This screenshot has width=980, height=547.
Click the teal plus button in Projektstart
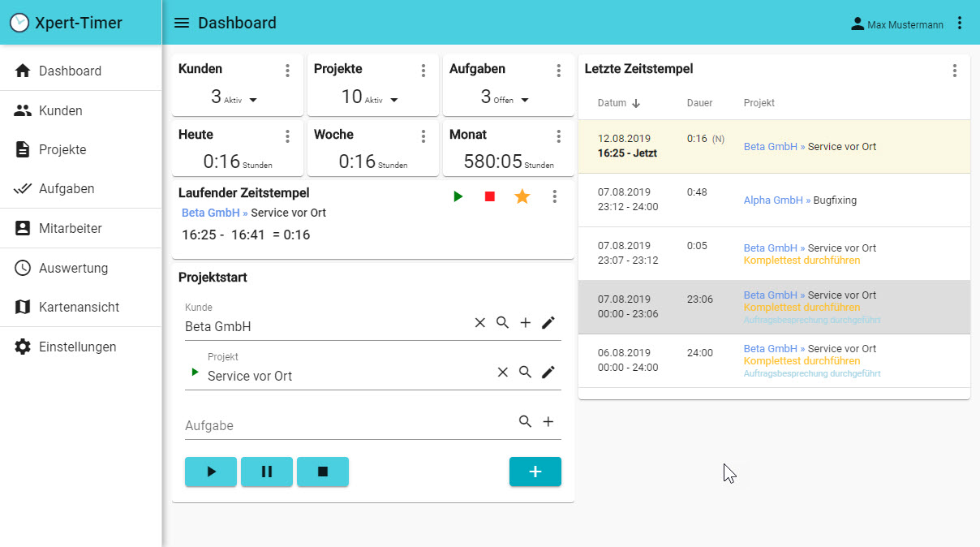pyautogui.click(x=535, y=472)
